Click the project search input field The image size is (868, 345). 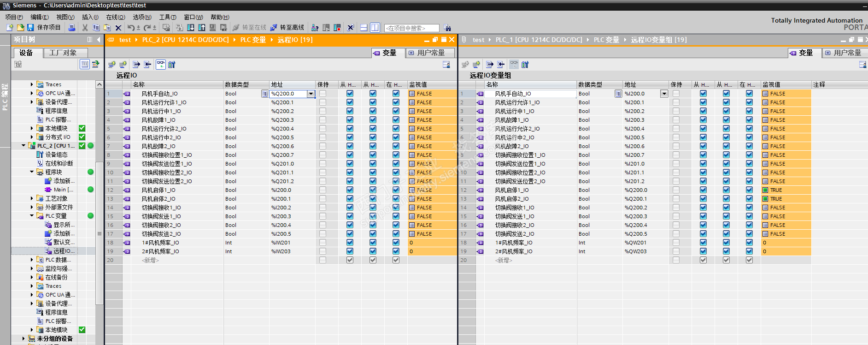(x=411, y=28)
